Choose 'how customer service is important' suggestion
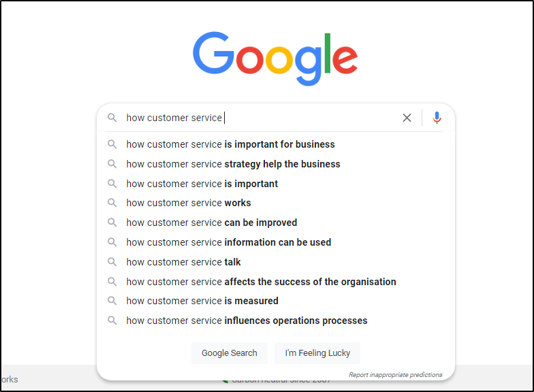Viewport: 534px width, 392px height. click(202, 184)
